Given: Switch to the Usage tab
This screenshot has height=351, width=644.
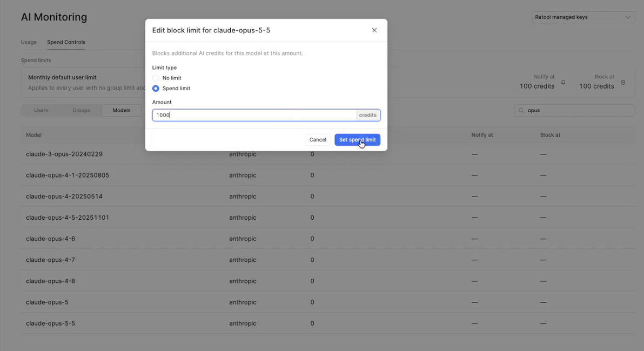Looking at the screenshot, I should 29,42.
